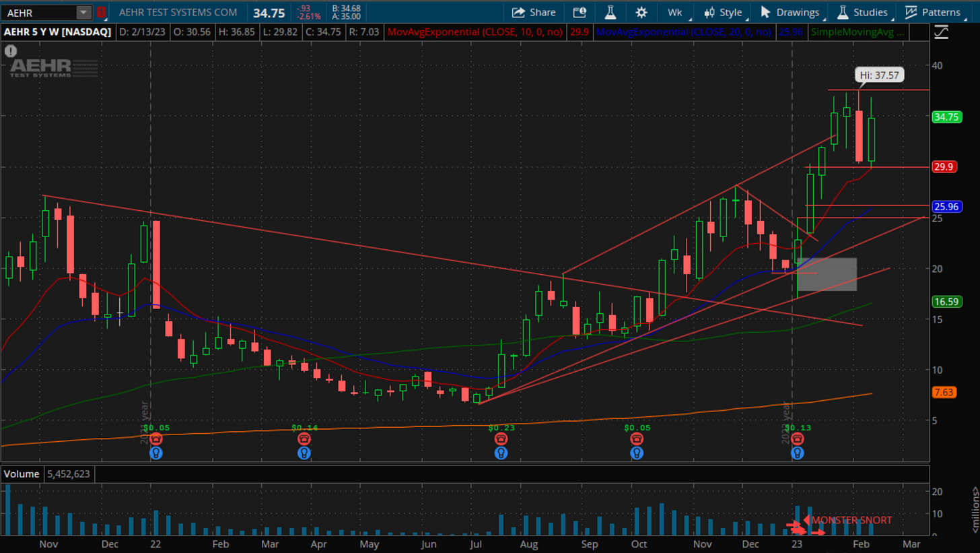Open the Patterns menu
This screenshot has height=553, width=980.
(933, 12)
